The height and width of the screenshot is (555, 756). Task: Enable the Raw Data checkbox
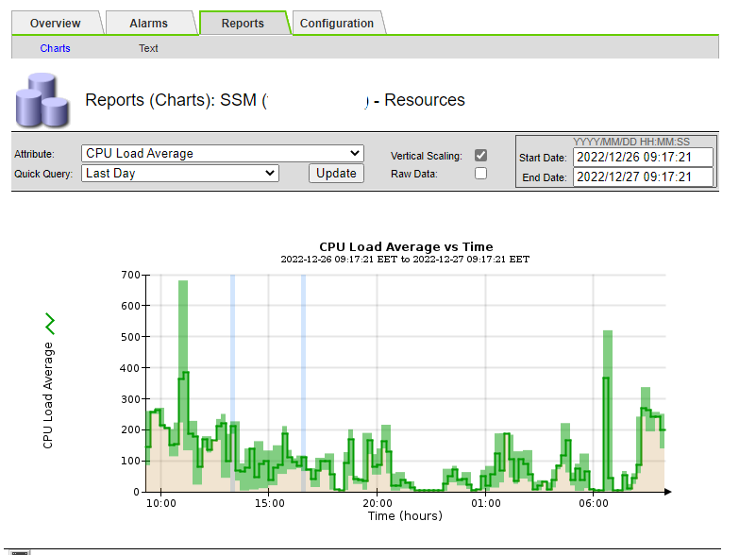pyautogui.click(x=479, y=174)
